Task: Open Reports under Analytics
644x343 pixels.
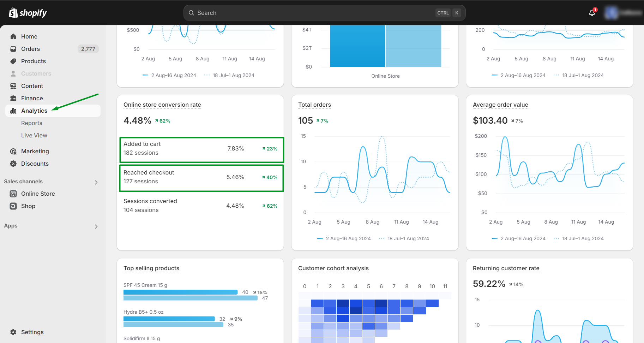Action: click(x=32, y=123)
